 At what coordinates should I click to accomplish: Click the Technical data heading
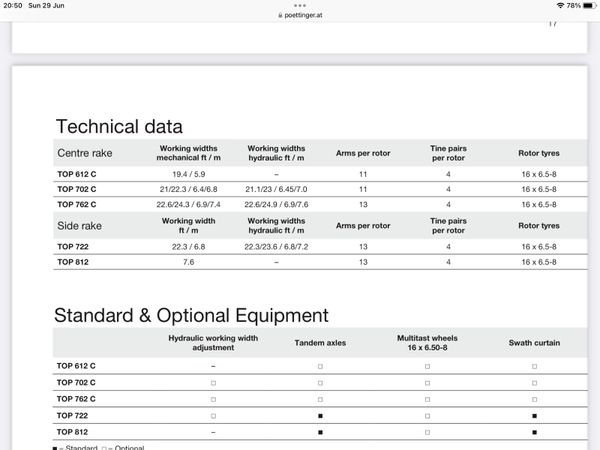(119, 127)
